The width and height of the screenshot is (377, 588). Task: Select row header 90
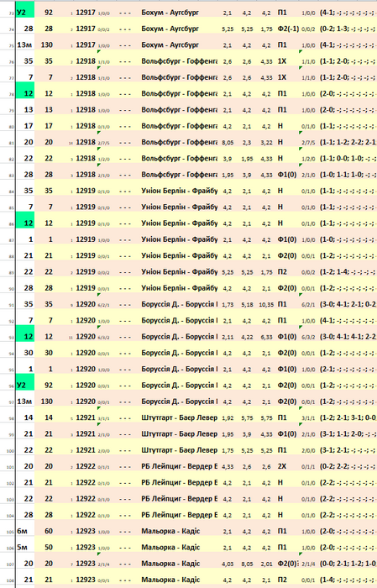pyautogui.click(x=10, y=288)
